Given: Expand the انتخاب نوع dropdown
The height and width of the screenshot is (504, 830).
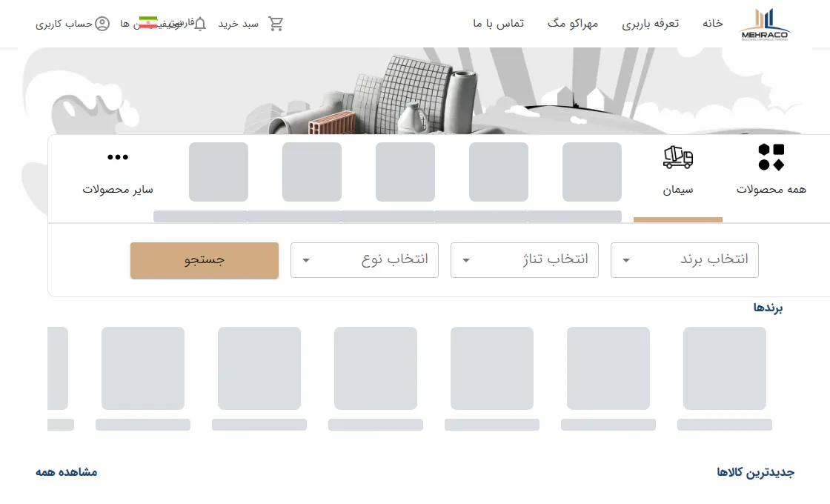Looking at the screenshot, I should point(365,260).
